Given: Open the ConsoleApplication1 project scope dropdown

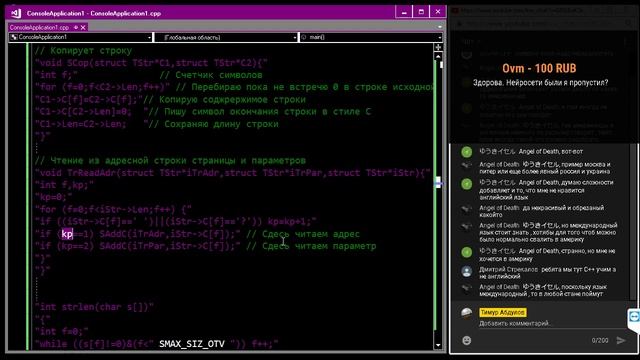Looking at the screenshot, I should [x=81, y=37].
